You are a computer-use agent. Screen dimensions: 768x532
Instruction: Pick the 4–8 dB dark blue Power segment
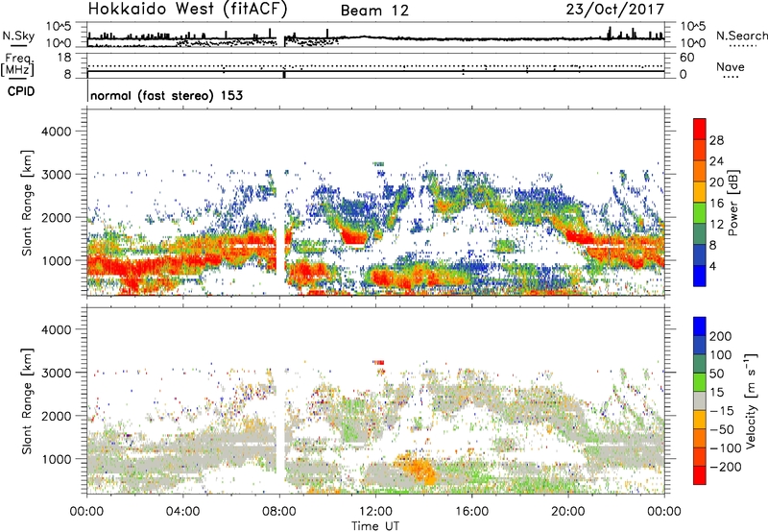[700, 255]
